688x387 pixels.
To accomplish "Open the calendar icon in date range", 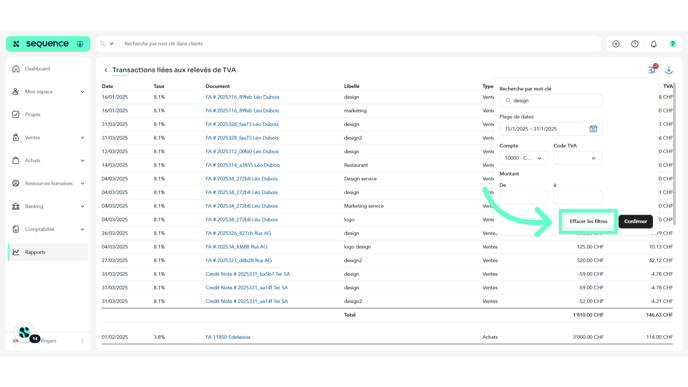I will (593, 129).
